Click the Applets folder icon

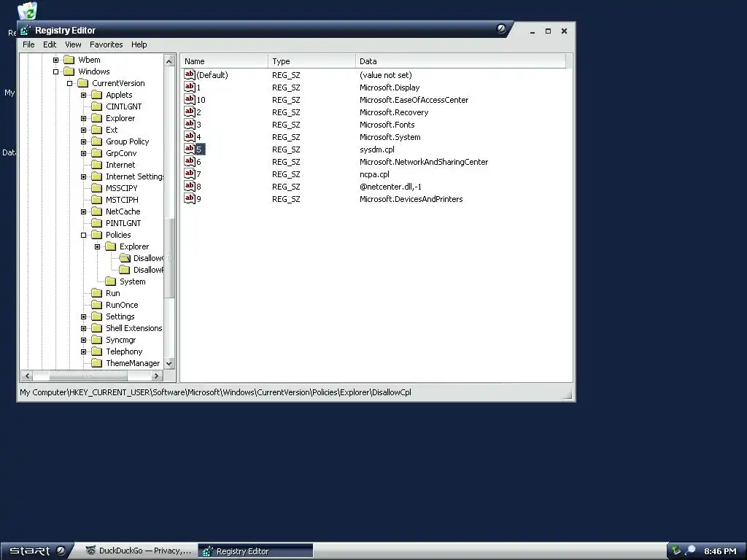(x=97, y=95)
